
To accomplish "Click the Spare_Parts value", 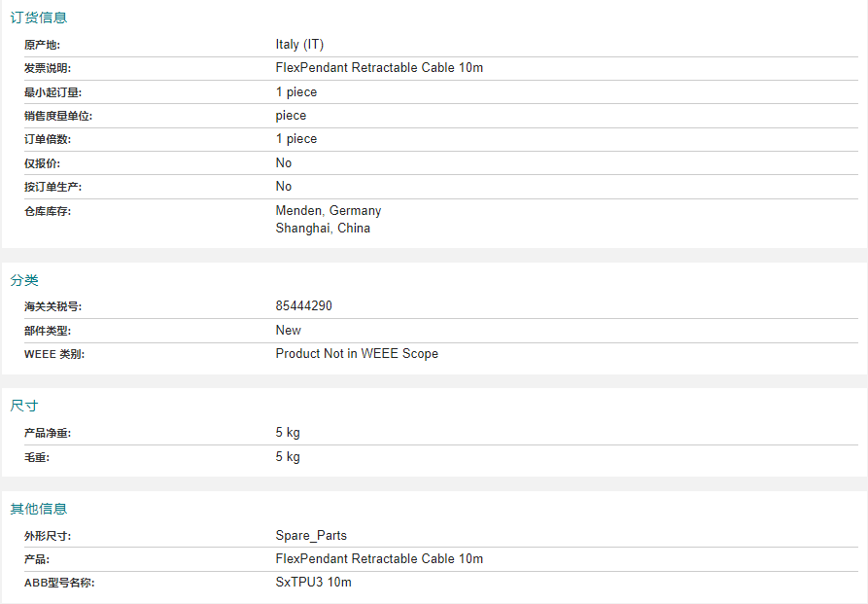I will (311, 535).
